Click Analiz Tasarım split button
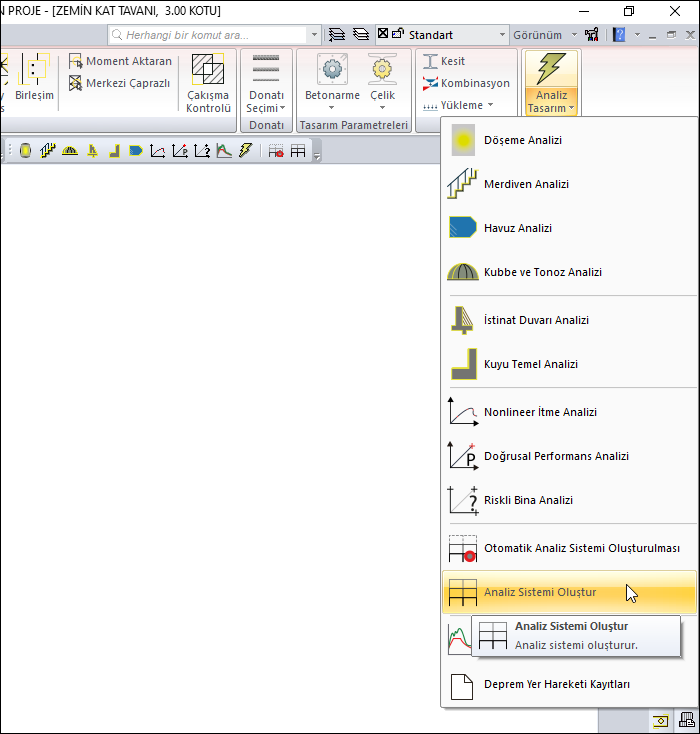 (551, 83)
